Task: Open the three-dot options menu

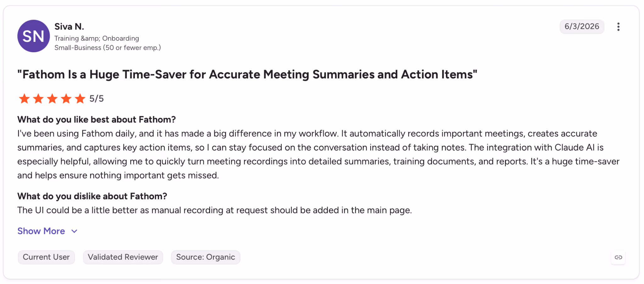Action: [x=618, y=27]
